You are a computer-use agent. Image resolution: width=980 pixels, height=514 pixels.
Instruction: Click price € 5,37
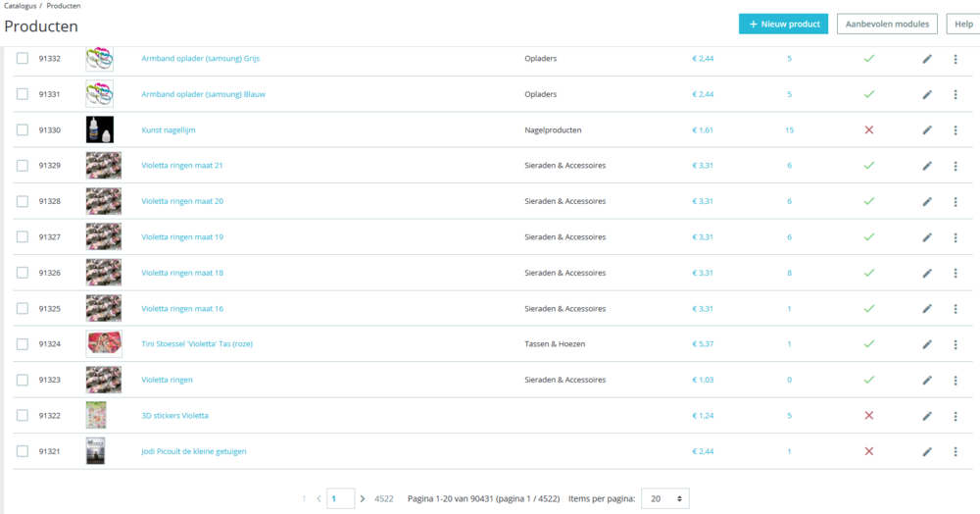pyautogui.click(x=703, y=344)
